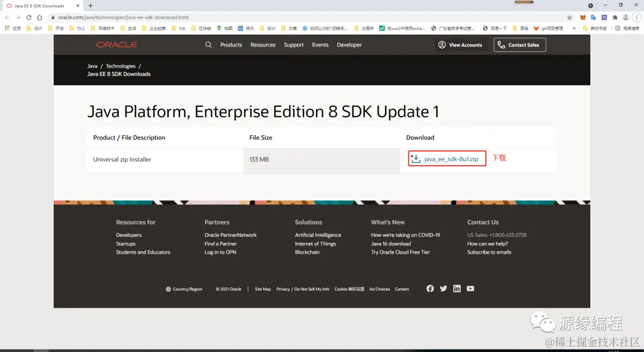Click the browser back arrow
The height and width of the screenshot is (352, 644).
(x=7, y=17)
